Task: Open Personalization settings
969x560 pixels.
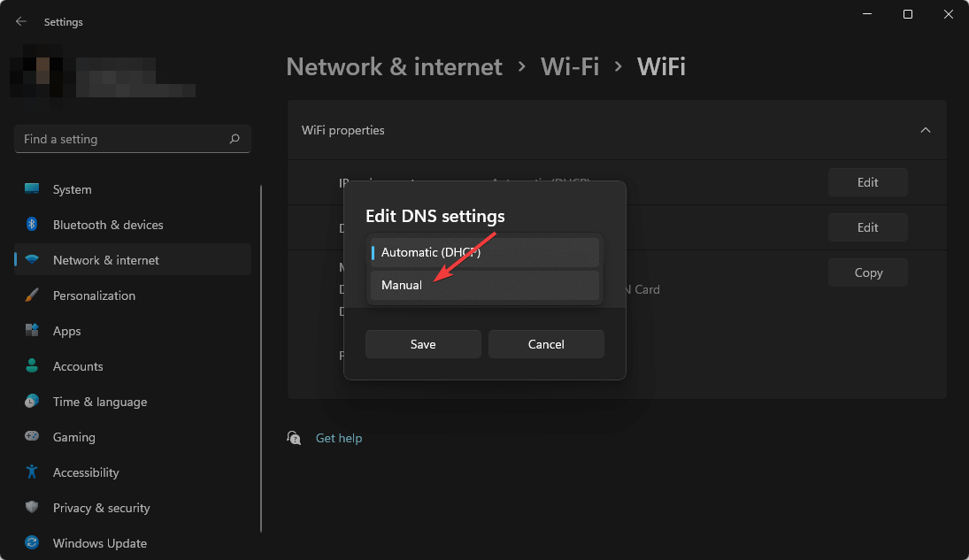Action: pyautogui.click(x=92, y=295)
